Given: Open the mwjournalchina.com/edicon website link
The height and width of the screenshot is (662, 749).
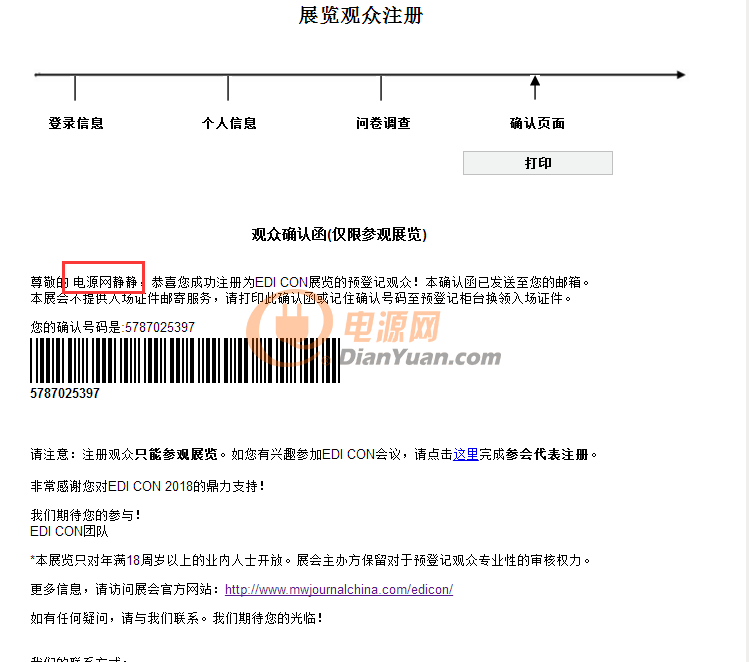Looking at the screenshot, I should pos(339,589).
